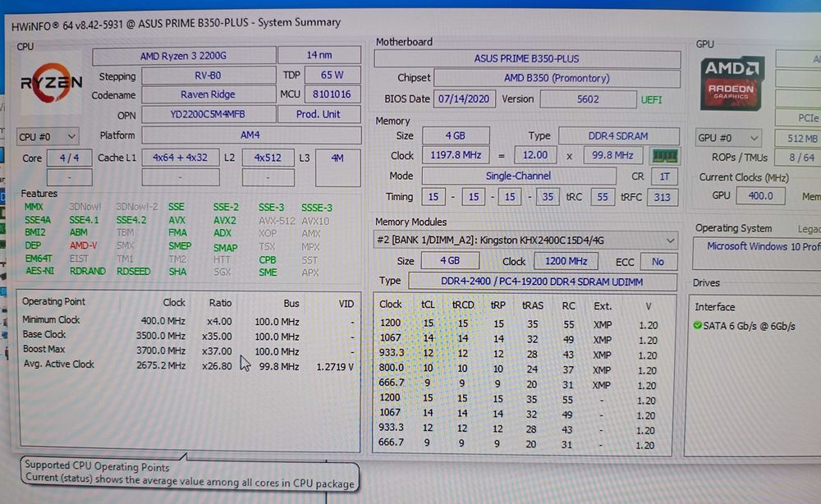This screenshot has height=504, width=821.
Task: Click the Base Clock 3500.0 MHz value
Action: (161, 336)
